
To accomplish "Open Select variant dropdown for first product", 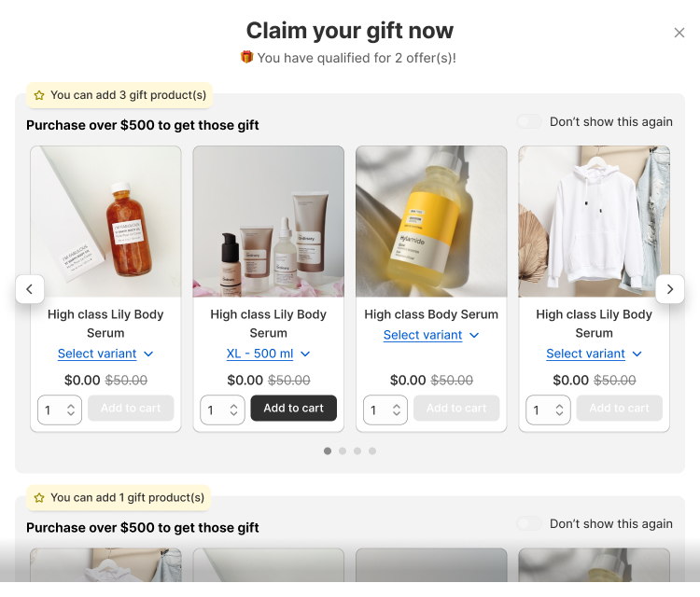I will click(105, 354).
